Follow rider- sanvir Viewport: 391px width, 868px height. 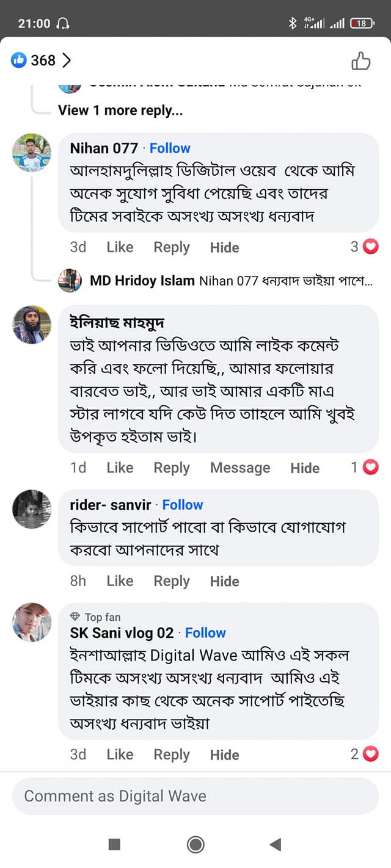(x=183, y=505)
